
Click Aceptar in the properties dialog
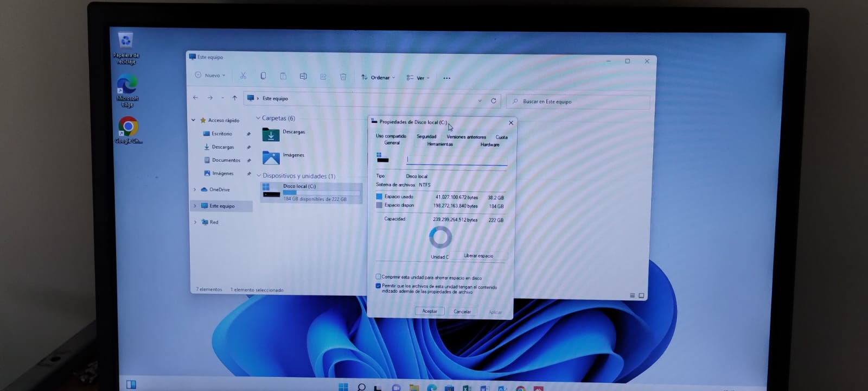tap(430, 311)
